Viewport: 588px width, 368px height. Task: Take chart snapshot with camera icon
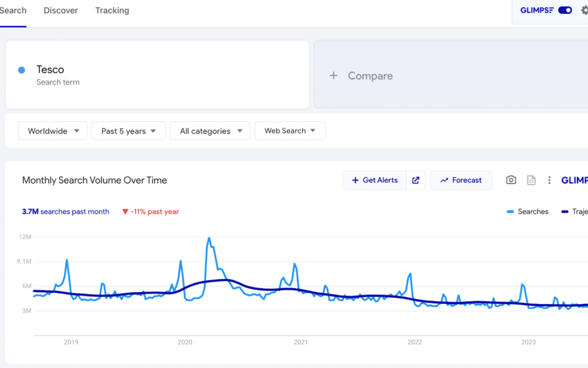(x=511, y=180)
